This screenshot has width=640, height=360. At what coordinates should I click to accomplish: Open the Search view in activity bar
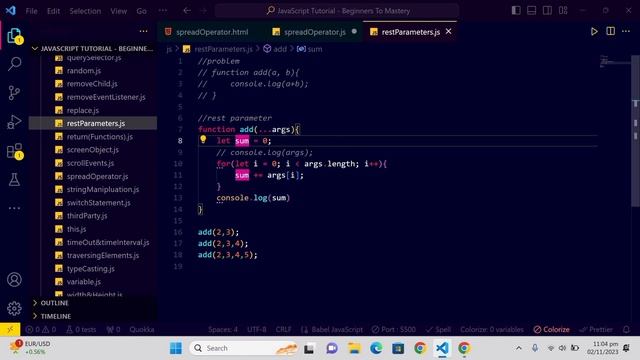pos(14,64)
